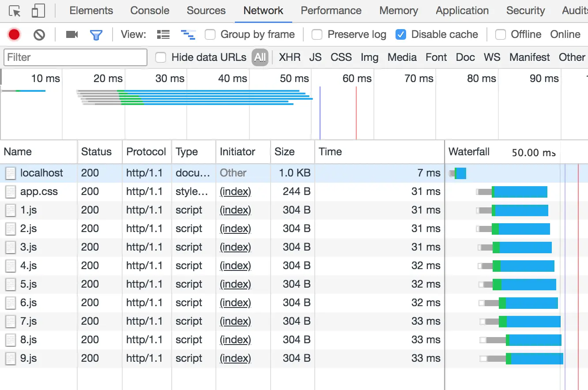Switch to large request rows view icon
Viewport: 588px width, 390px height.
click(163, 34)
